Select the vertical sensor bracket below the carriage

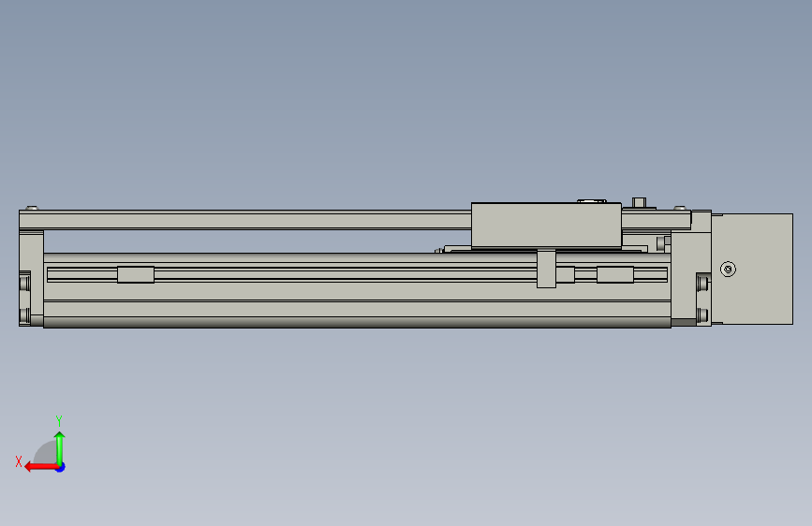[546, 269]
